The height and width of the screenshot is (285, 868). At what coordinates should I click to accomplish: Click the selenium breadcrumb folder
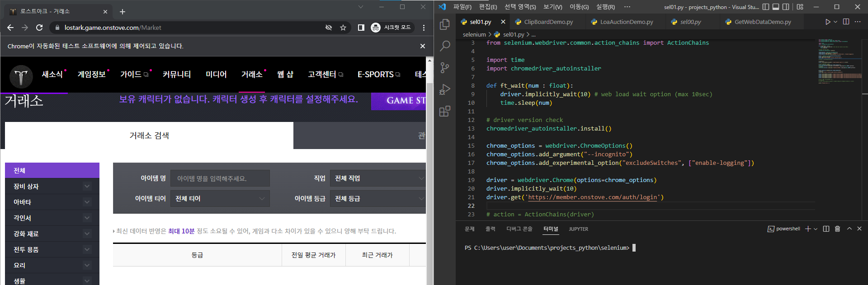474,34
